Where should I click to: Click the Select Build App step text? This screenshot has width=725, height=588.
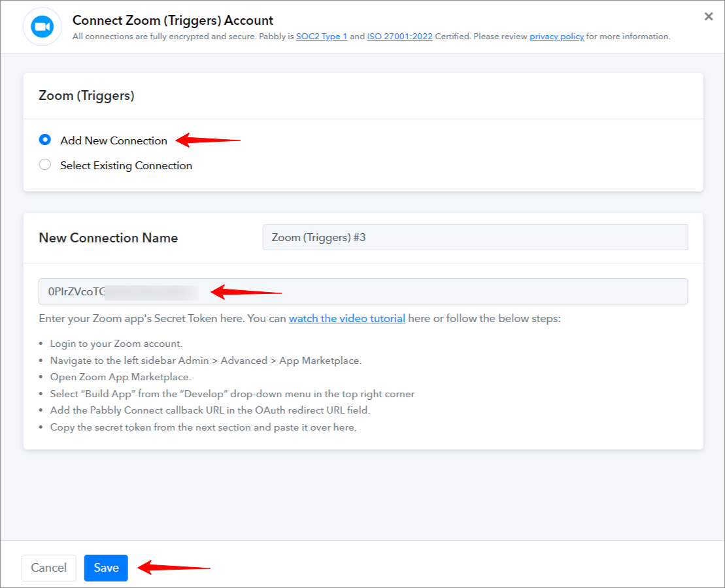pos(232,394)
